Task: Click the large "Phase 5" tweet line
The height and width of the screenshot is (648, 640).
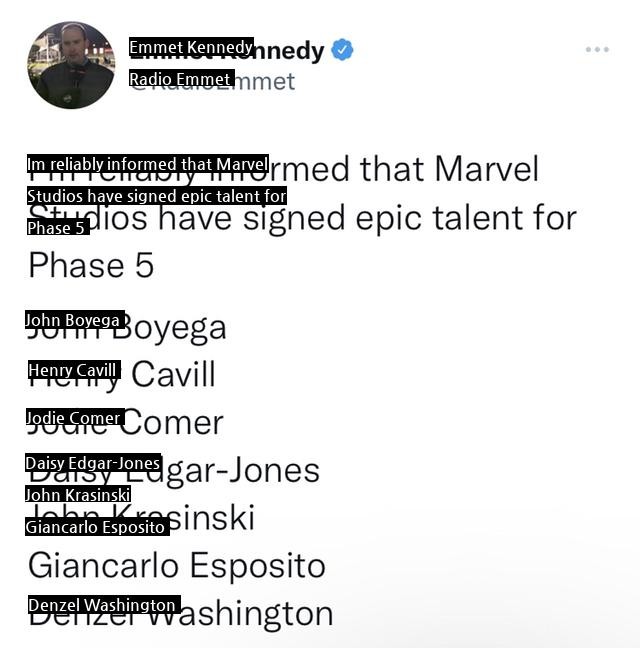Action: coord(91,265)
